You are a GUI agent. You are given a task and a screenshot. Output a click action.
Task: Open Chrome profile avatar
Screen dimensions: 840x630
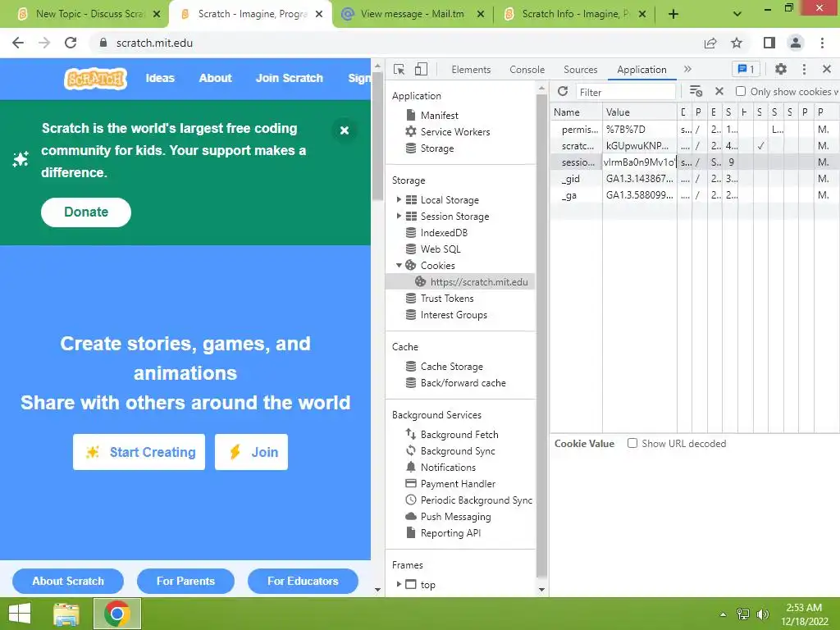tap(796, 43)
